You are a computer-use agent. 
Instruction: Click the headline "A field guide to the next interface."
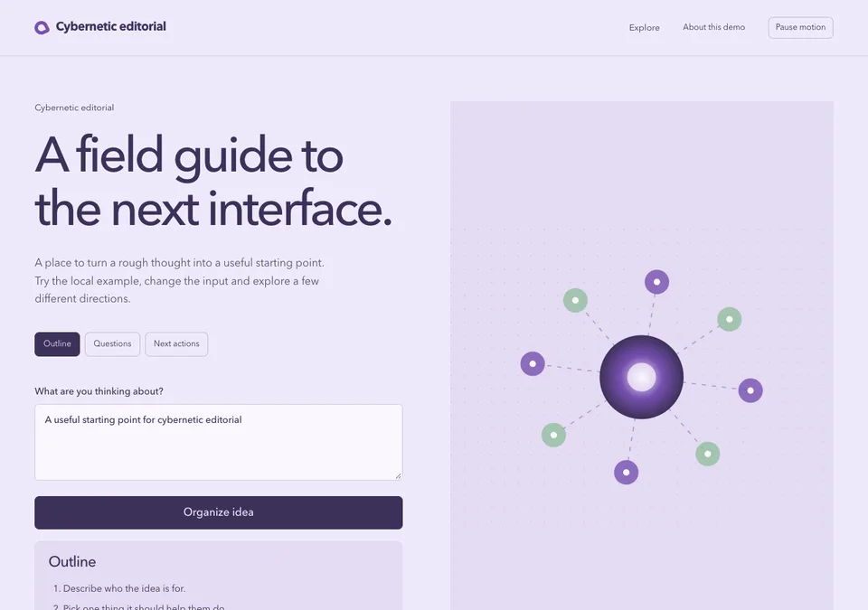pyautogui.click(x=213, y=182)
